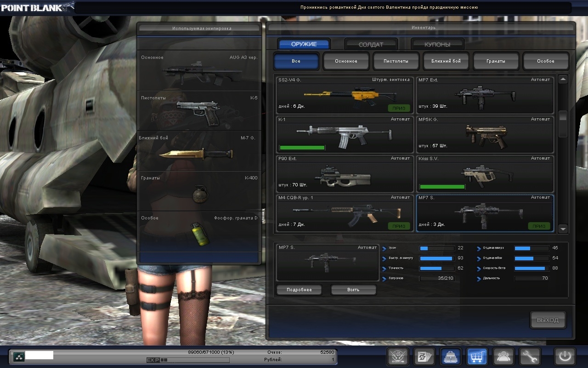
Task: Filter weapons by Основное
Action: (x=346, y=61)
